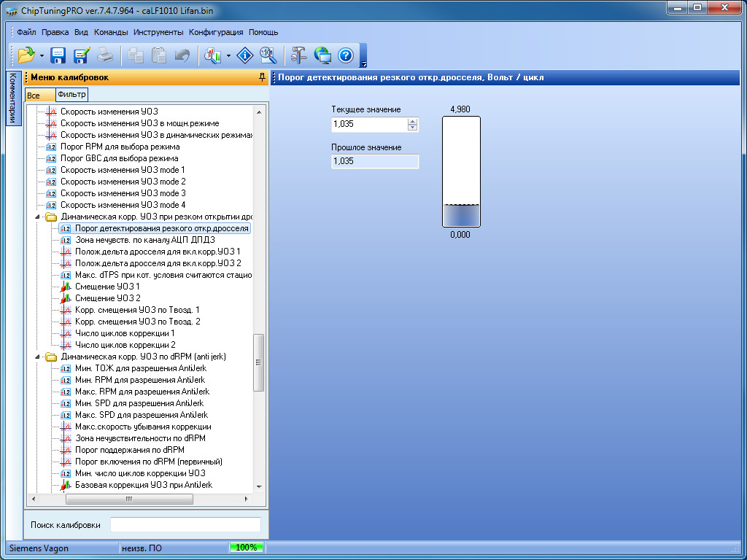Screen dimensions: 747x560
Task: Open settings with the hammer and wrench icon
Action: pos(299,55)
